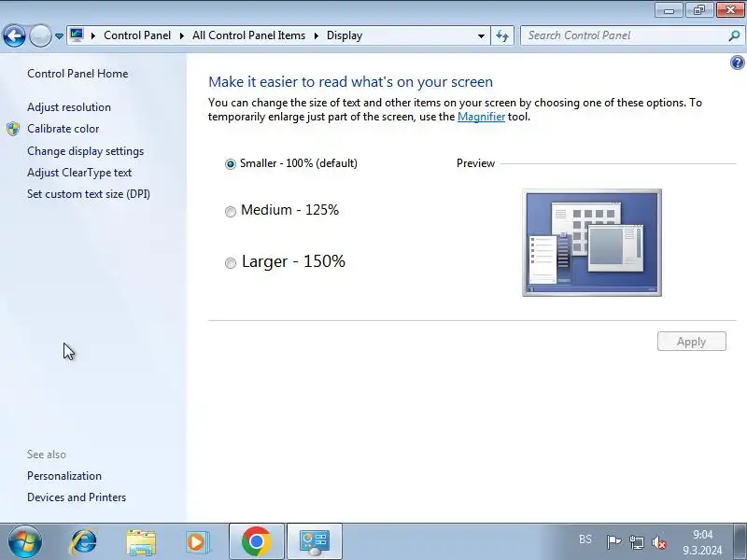Click the computer icon in address bar
This screenshot has height=560, width=747.
[77, 35]
